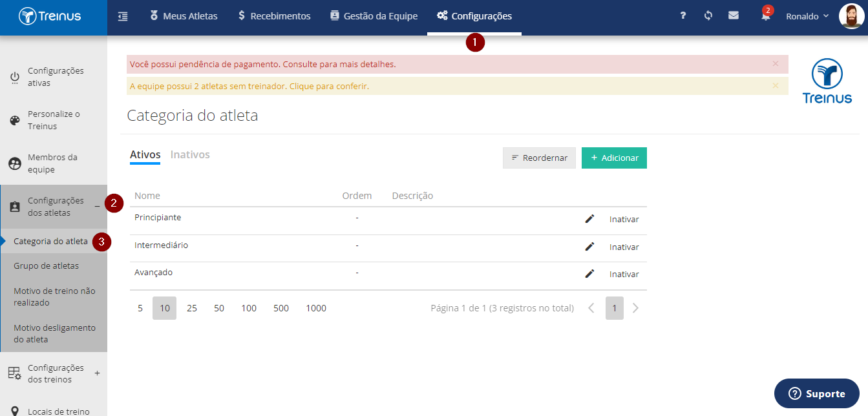The height and width of the screenshot is (416, 868).
Task: Go to next page arrow
Action: coord(635,308)
